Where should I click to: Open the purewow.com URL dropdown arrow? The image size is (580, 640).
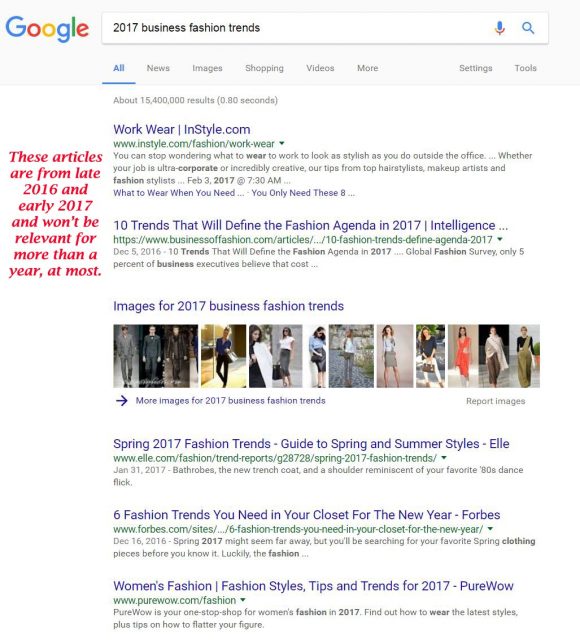tap(243, 600)
